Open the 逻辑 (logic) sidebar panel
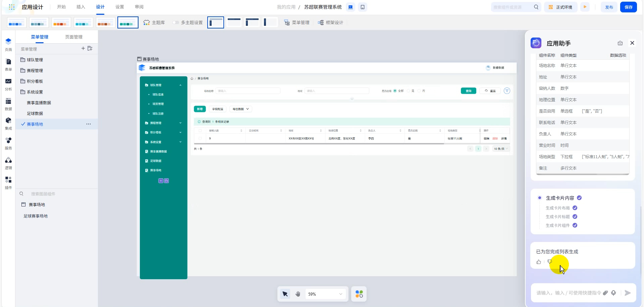 (8, 163)
